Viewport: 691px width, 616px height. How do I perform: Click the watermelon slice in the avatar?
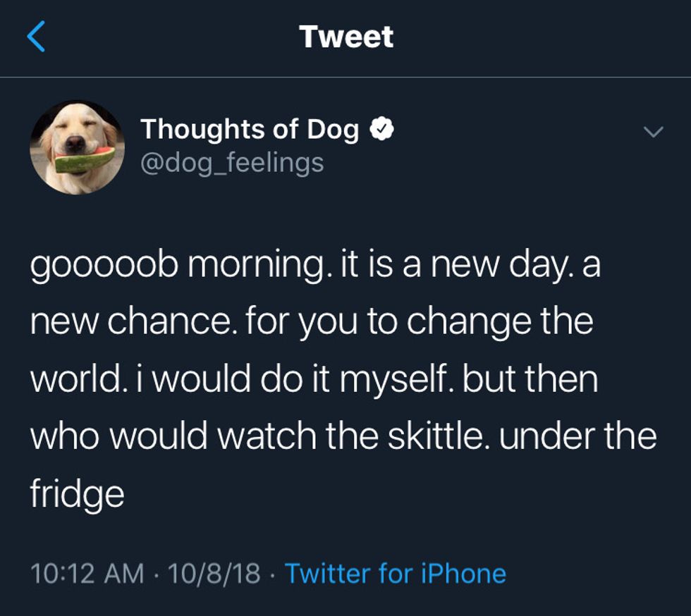[85, 160]
